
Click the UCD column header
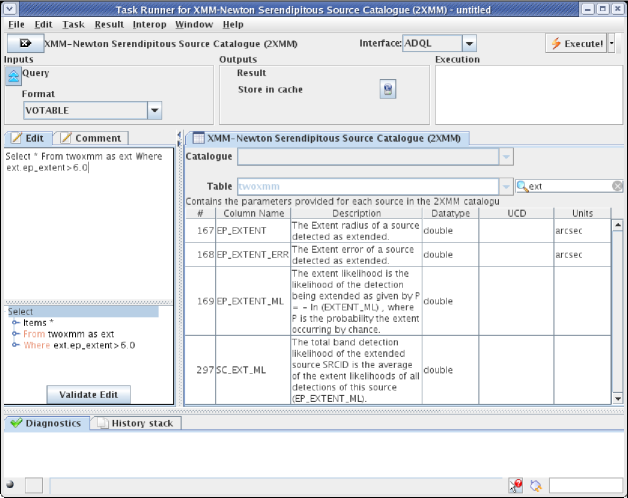point(516,213)
